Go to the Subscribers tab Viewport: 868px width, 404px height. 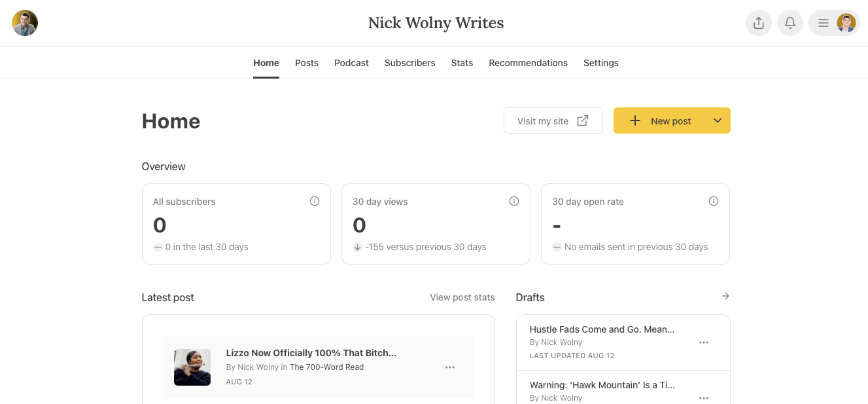pos(409,63)
